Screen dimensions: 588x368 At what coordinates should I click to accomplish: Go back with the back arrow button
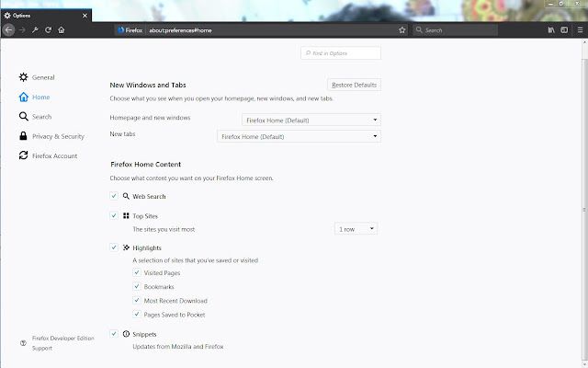8,30
